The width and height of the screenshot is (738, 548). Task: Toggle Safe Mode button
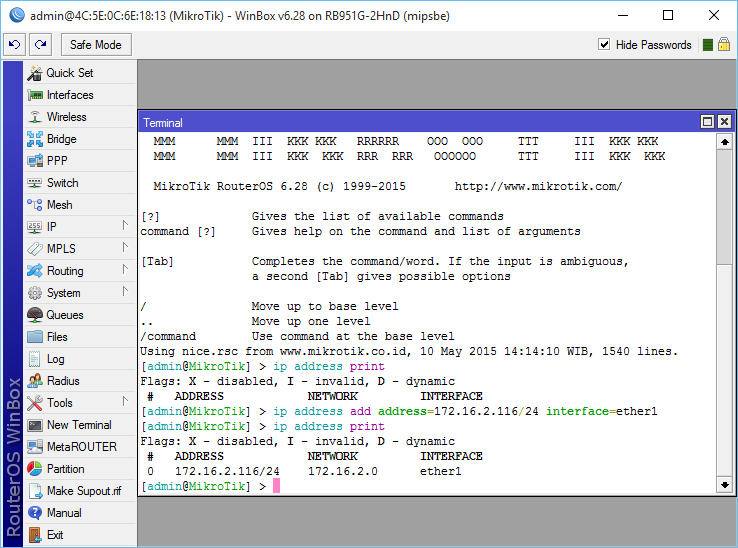[x=96, y=45]
